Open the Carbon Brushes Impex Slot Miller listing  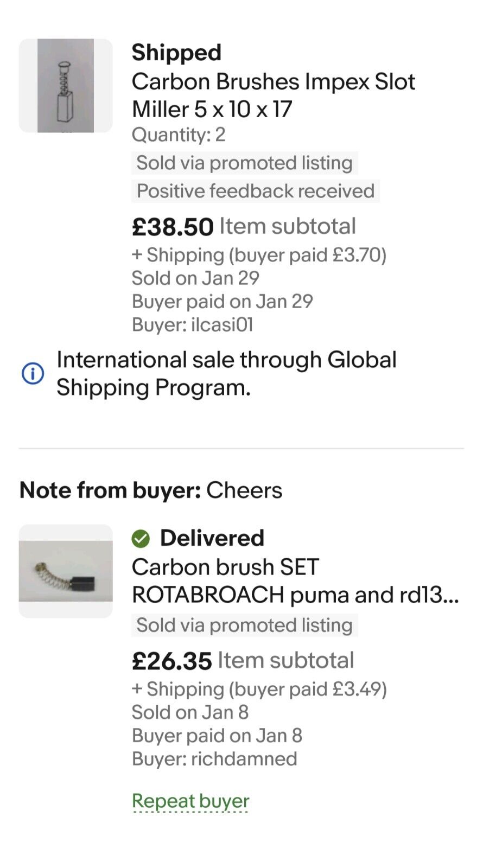point(273,95)
